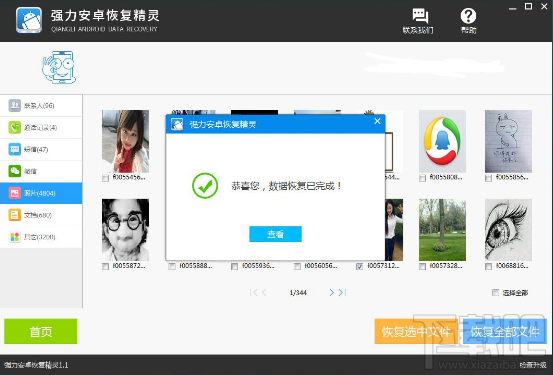This screenshot has width=553, height=375.
Task: Click the green checkmark success icon
Action: (x=205, y=186)
